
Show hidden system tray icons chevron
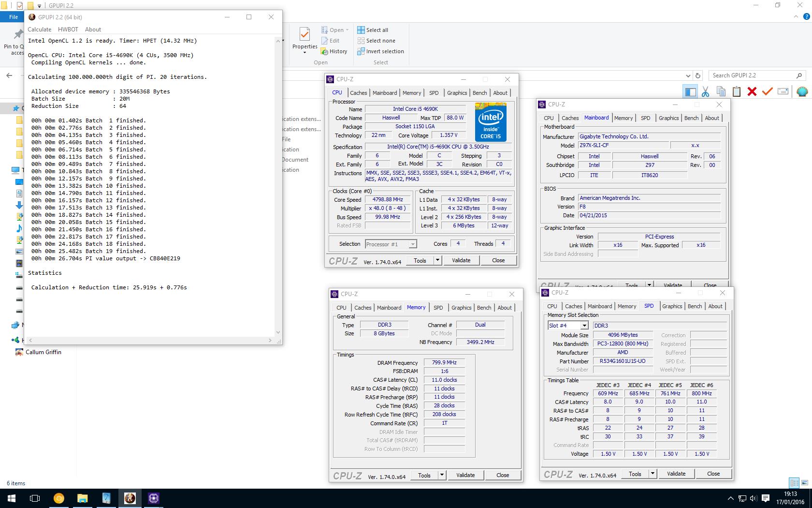point(730,498)
